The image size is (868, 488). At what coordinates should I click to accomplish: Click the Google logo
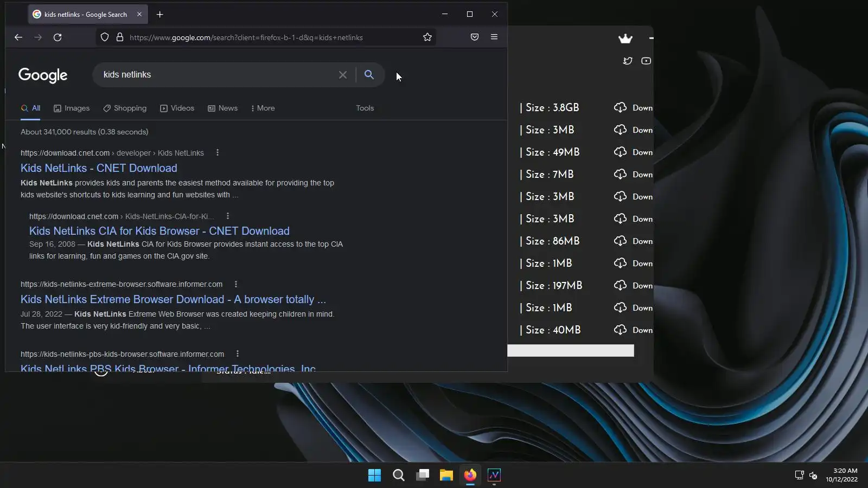[43, 75]
